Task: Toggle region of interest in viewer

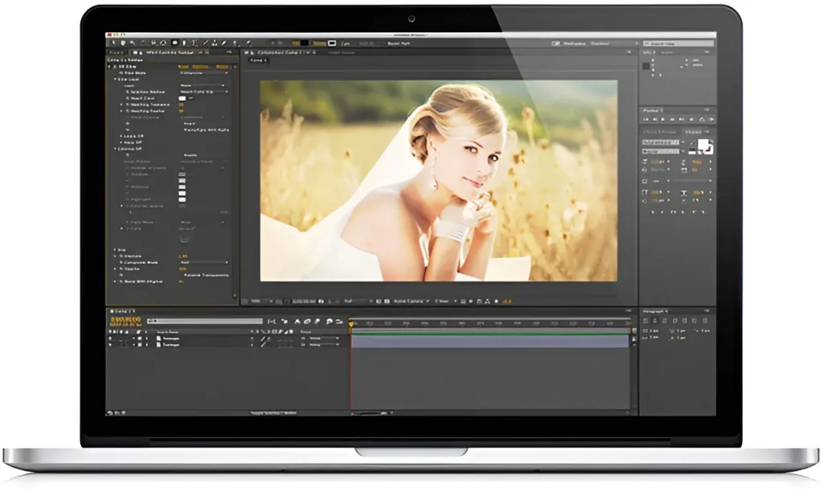Action: pyautogui.click(x=379, y=301)
